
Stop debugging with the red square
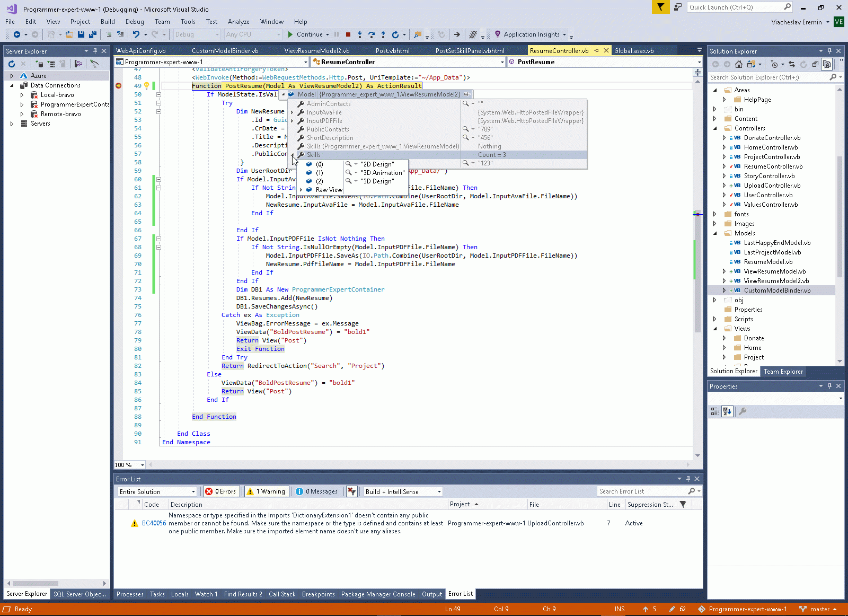tap(348, 34)
